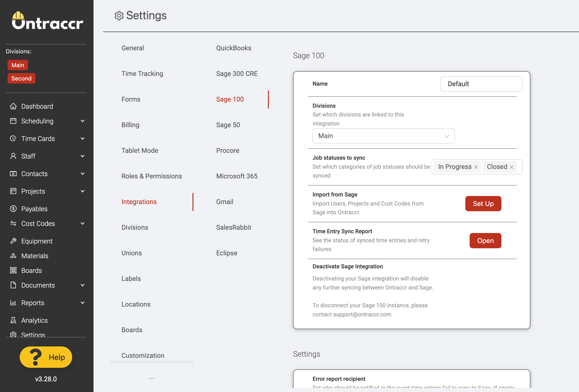Open Roles & Permissions settings tab
This screenshot has width=579, height=392.
(151, 176)
